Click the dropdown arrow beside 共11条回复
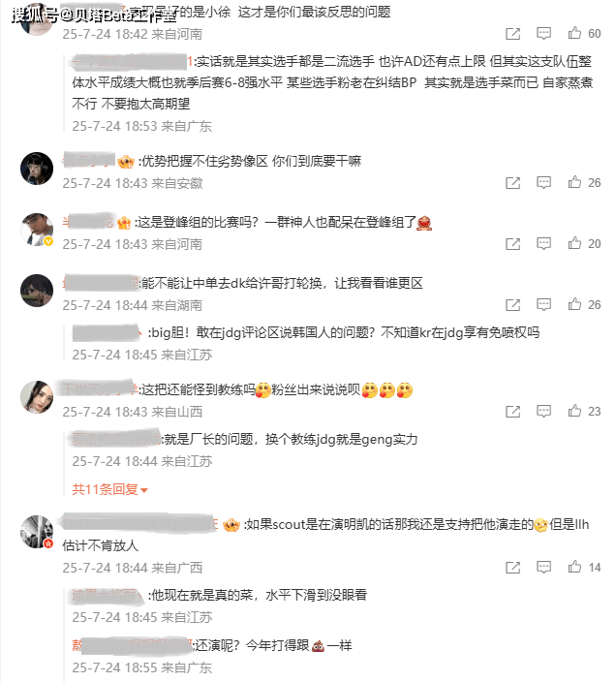616x682 pixels. click(144, 490)
